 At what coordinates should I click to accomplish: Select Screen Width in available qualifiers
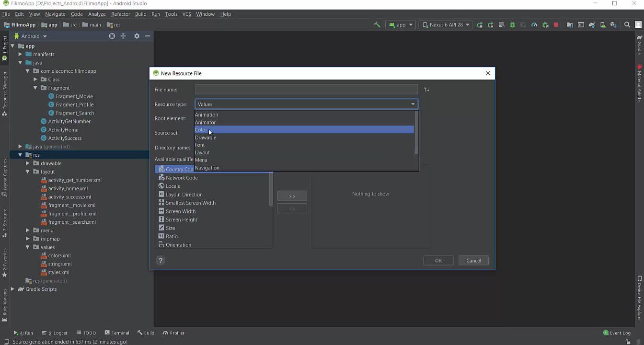180,211
